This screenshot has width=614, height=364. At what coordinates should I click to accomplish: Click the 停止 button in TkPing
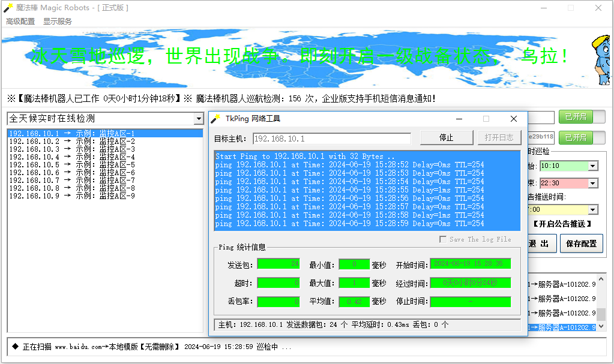(447, 138)
